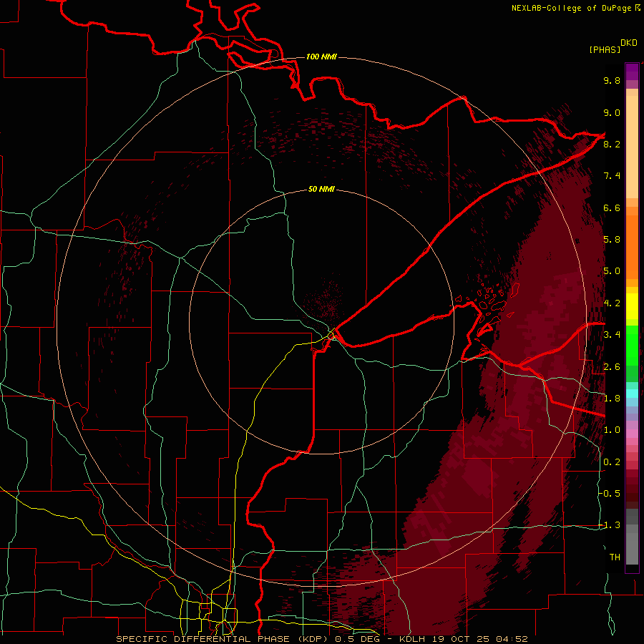Click the 1.8 value on the color scale

tap(612, 399)
